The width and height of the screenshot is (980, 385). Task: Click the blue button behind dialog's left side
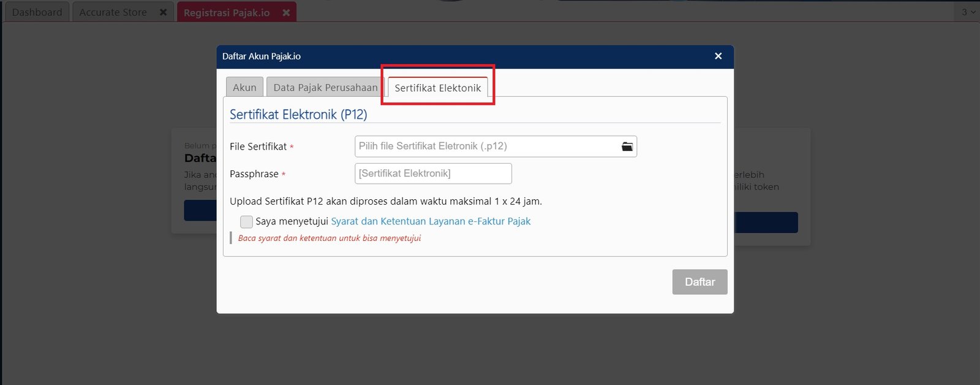pyautogui.click(x=200, y=210)
